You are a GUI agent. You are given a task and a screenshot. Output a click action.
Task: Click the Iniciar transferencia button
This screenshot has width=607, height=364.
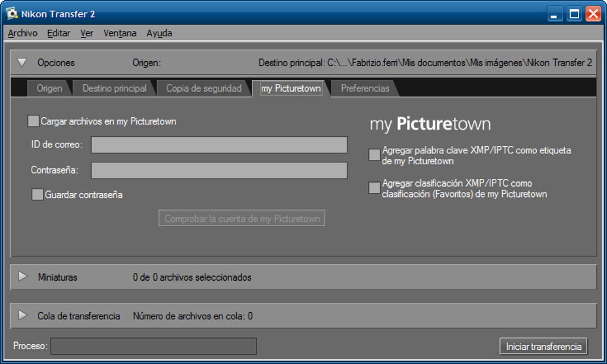tap(543, 346)
